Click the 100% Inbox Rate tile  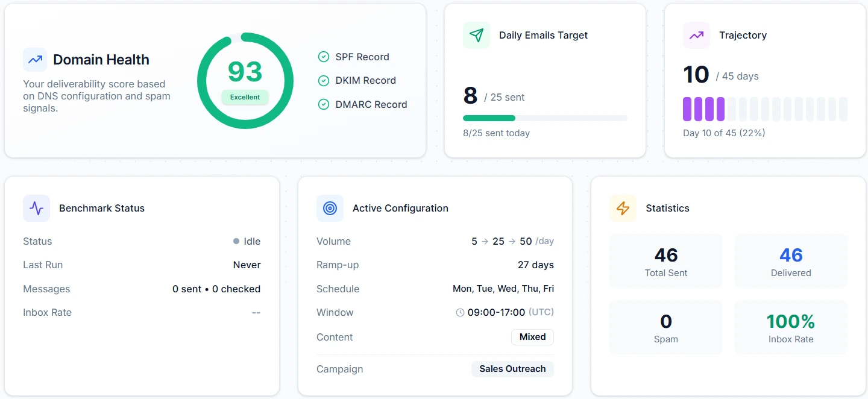[790, 328]
